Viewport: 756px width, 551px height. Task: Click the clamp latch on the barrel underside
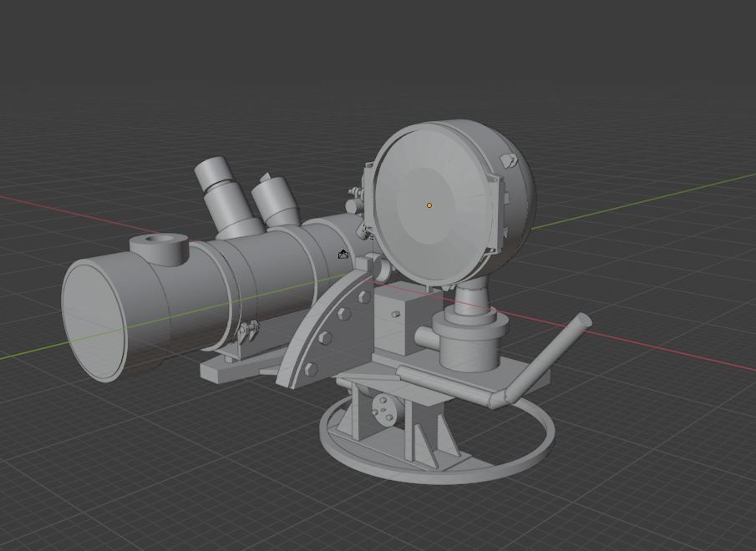point(246,332)
